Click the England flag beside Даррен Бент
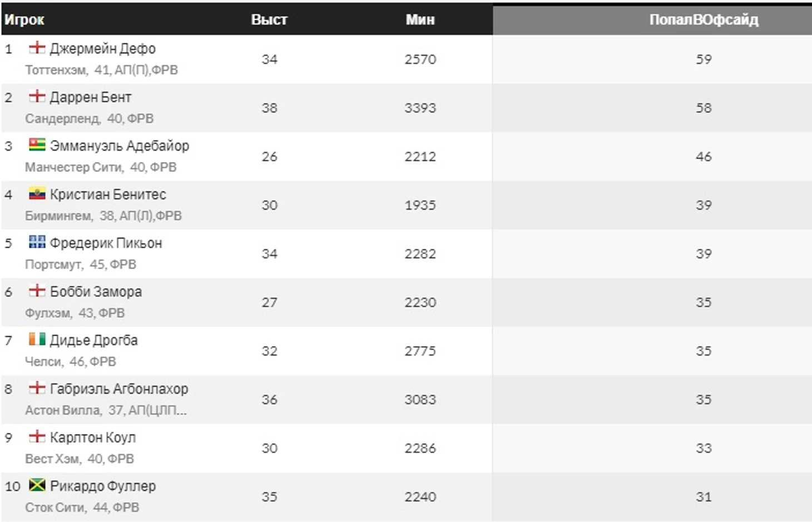Screen dimensions: 812x522 pyautogui.click(x=37, y=96)
